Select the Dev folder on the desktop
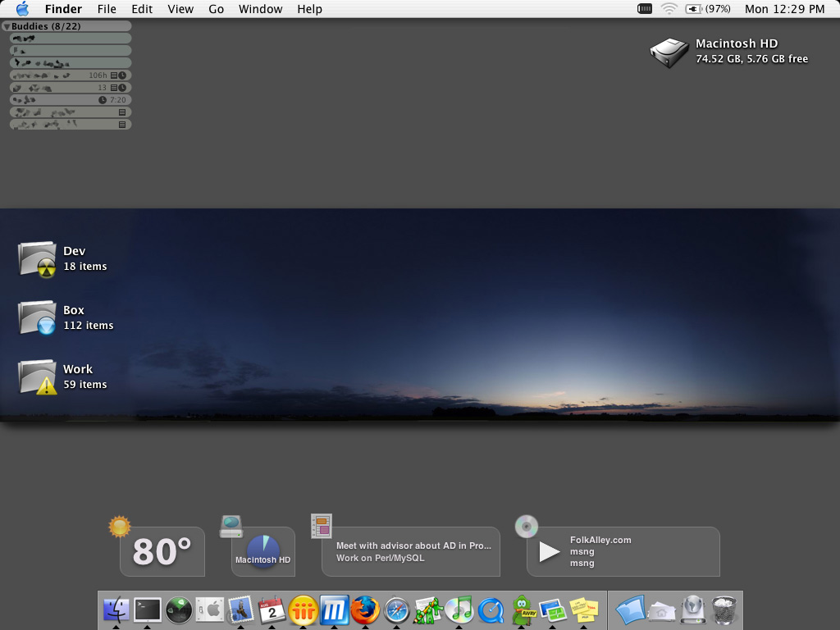Image resolution: width=840 pixels, height=630 pixels. tap(38, 259)
